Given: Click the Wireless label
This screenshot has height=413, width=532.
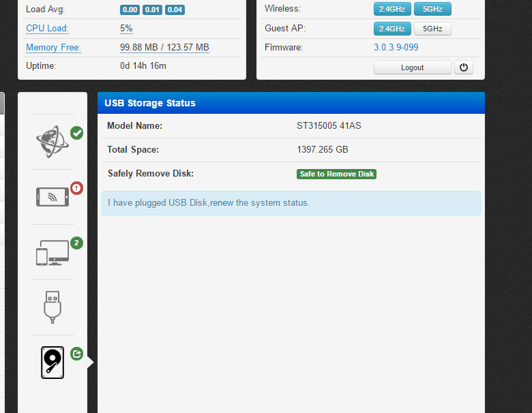Looking at the screenshot, I should tap(282, 8).
